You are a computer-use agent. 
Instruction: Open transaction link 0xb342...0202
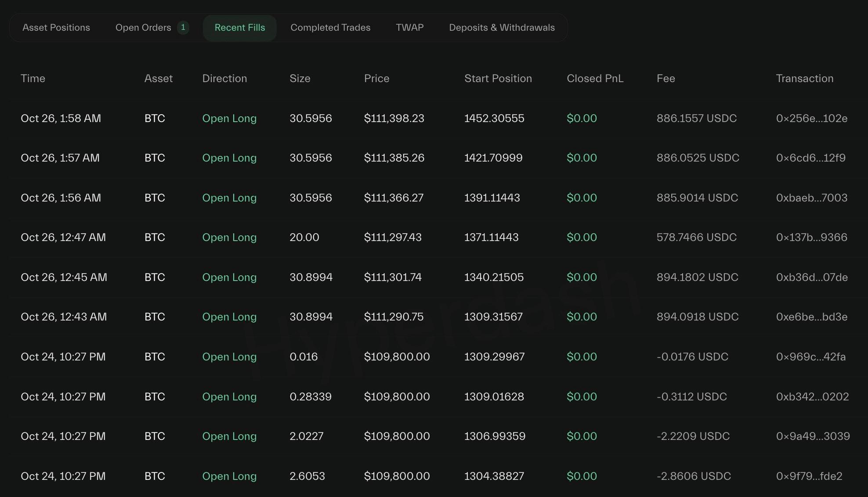[x=812, y=397]
